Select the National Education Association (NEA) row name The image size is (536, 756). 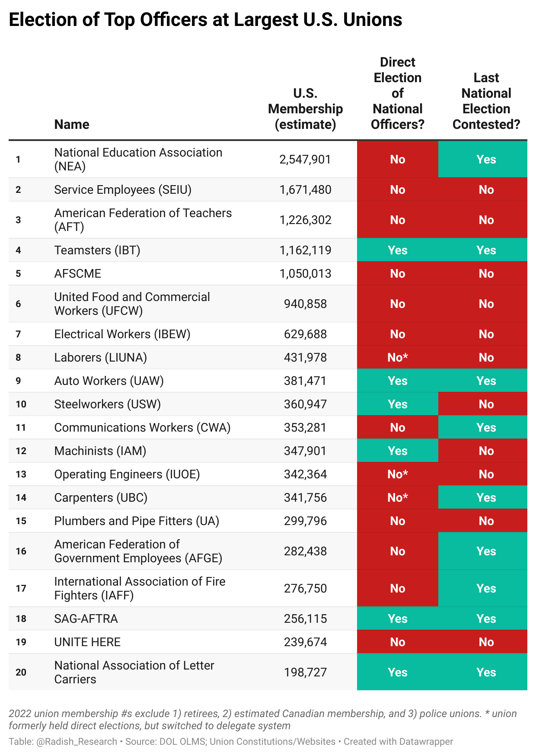pyautogui.click(x=138, y=159)
